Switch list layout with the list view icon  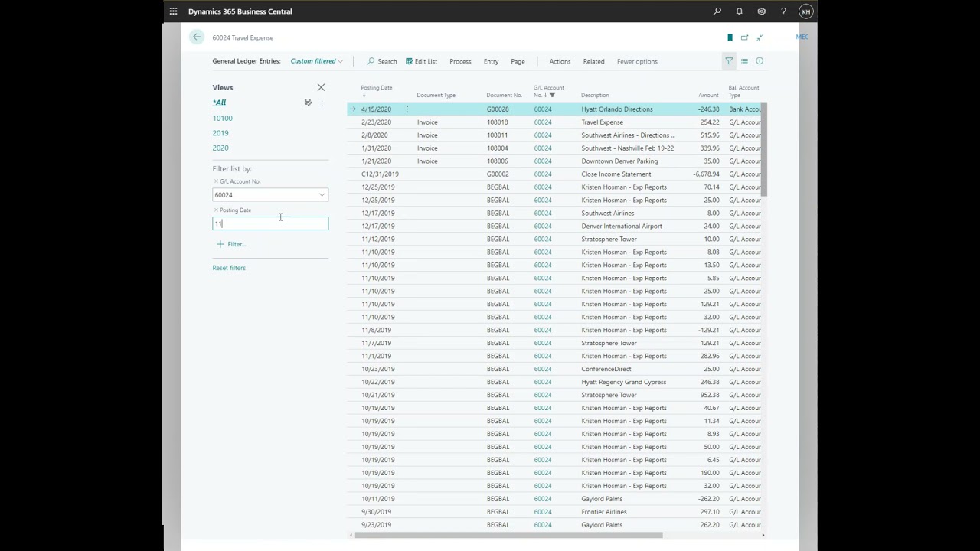click(744, 61)
